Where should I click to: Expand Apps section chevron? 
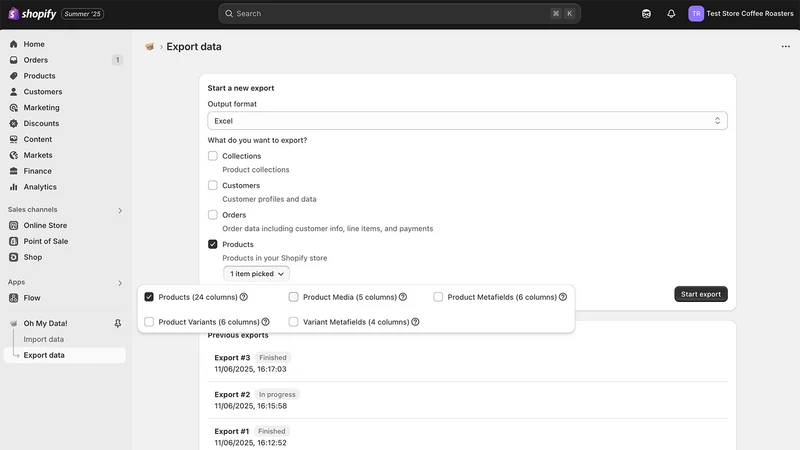point(120,283)
